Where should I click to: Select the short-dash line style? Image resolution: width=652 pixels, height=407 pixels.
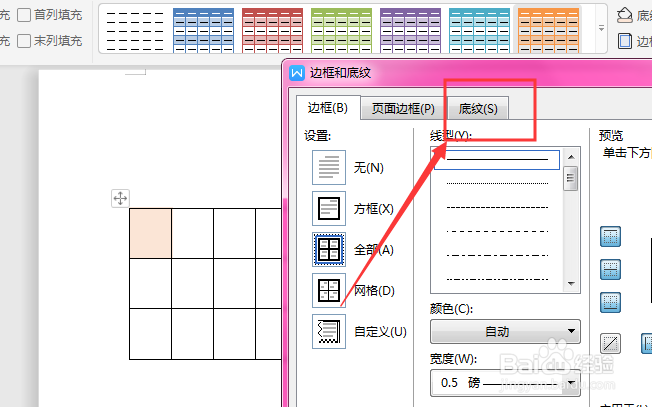point(497,207)
